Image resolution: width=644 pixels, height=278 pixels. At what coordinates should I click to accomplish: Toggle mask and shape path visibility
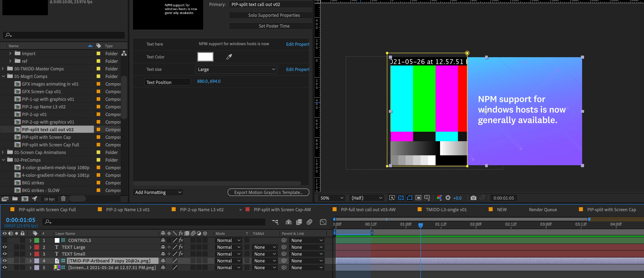tap(409, 198)
